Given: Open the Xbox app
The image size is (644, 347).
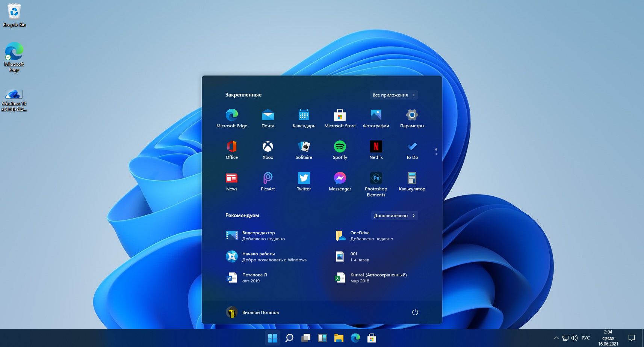Looking at the screenshot, I should pos(268,150).
